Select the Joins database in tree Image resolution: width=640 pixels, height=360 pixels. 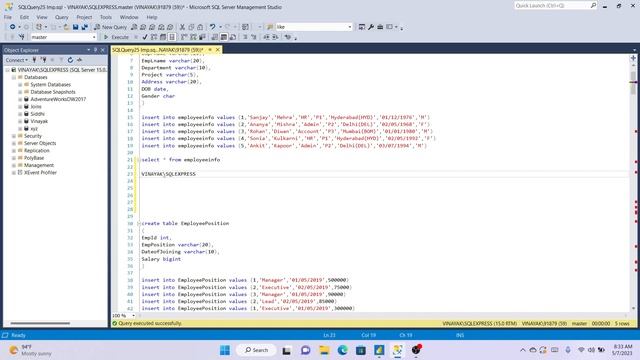[x=36, y=107]
